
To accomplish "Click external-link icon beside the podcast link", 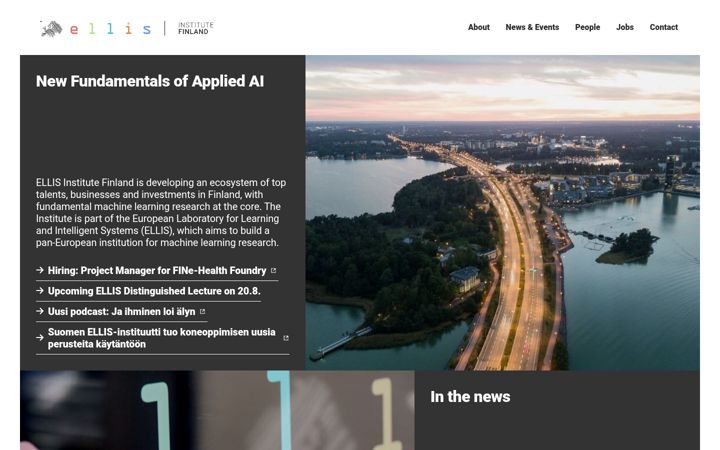I will pos(202,311).
